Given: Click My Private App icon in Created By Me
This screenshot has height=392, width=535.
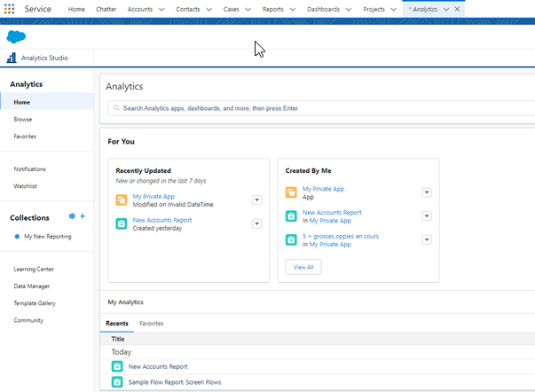Looking at the screenshot, I should tap(291, 192).
